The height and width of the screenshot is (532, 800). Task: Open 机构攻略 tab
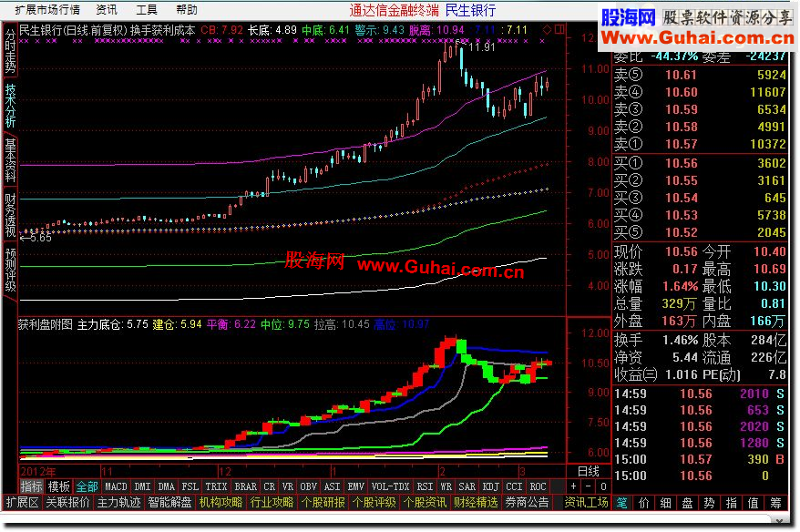(x=221, y=503)
